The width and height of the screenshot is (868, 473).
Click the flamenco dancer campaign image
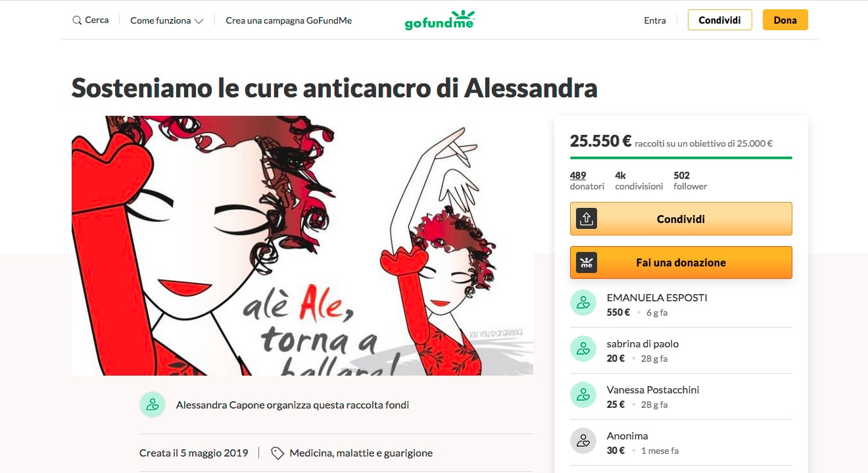(302, 245)
